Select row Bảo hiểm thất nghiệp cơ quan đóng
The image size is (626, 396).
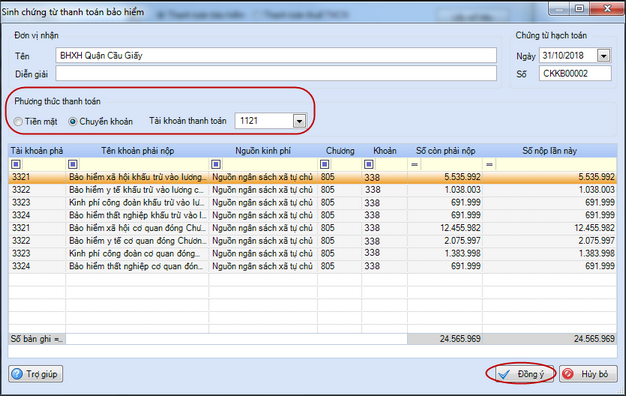click(x=313, y=267)
